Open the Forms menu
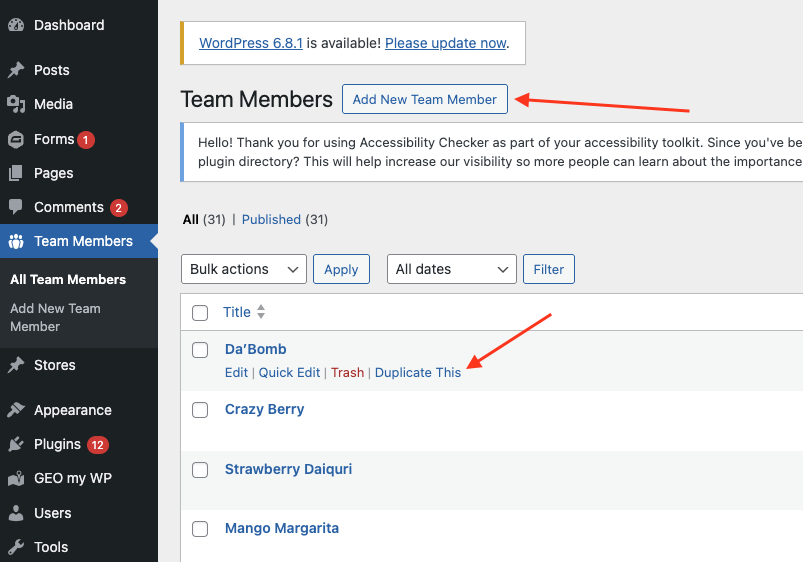Viewport: 803px width, 562px height. [54, 139]
